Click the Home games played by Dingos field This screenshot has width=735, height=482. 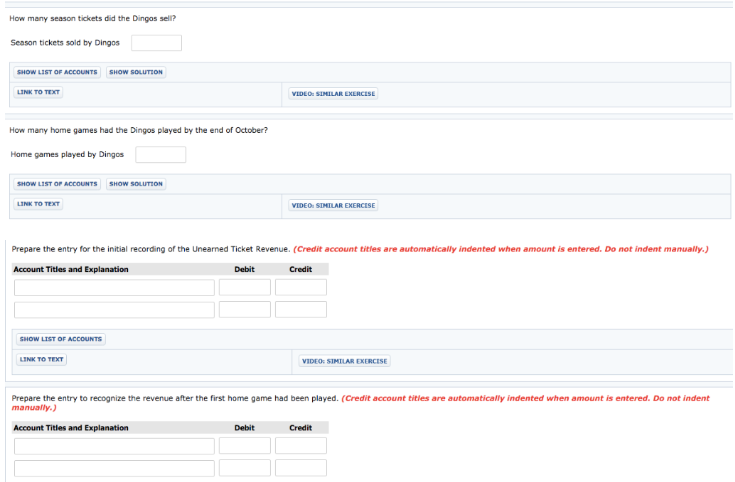pyautogui.click(x=161, y=155)
